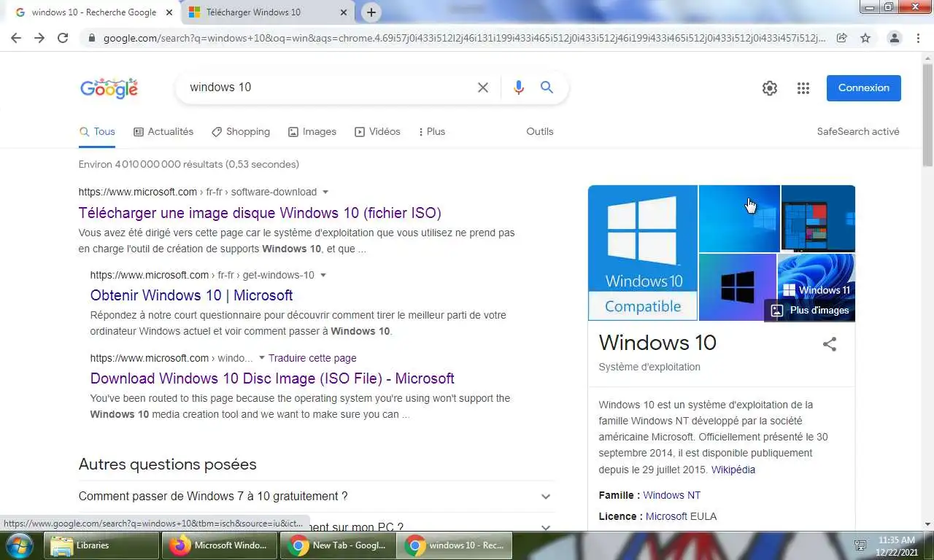Share Windows 10 knowledge panel

[830, 344]
